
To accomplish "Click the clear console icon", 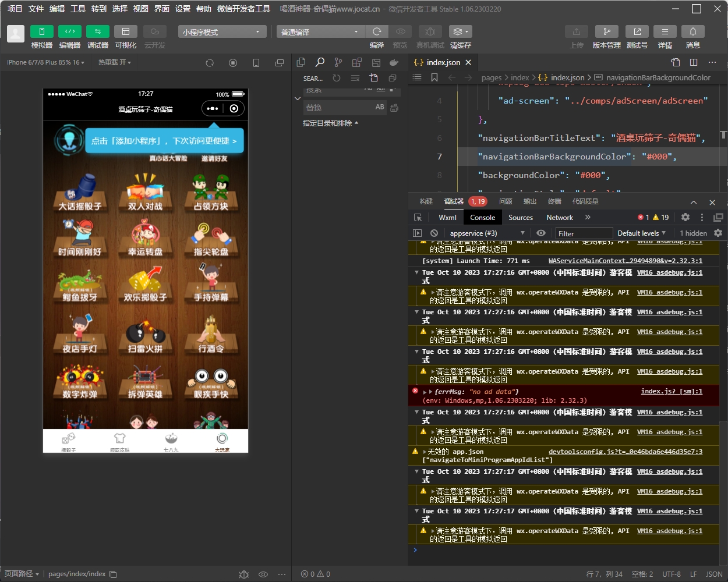I will (x=434, y=233).
